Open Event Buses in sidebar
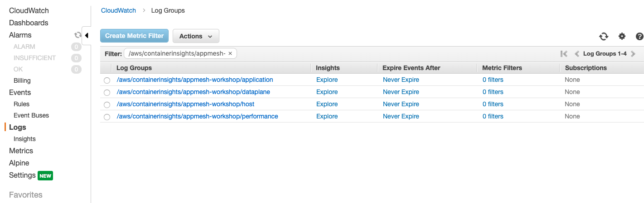644x203 pixels. tap(31, 115)
